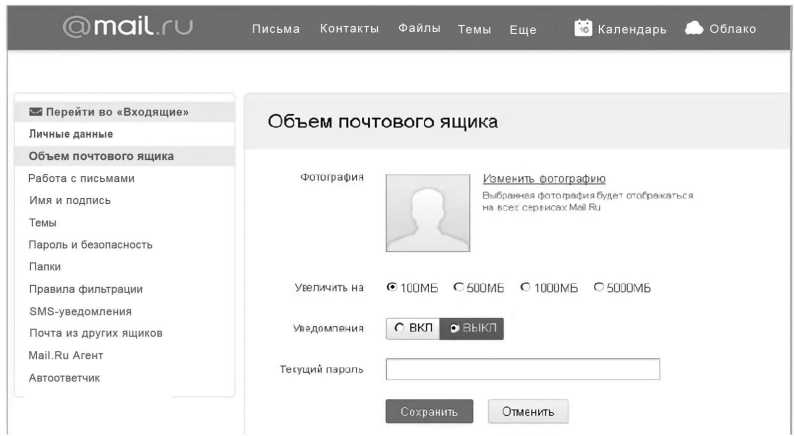Click Изменить фотографию link
This screenshot has width=794, height=436.
(x=544, y=179)
